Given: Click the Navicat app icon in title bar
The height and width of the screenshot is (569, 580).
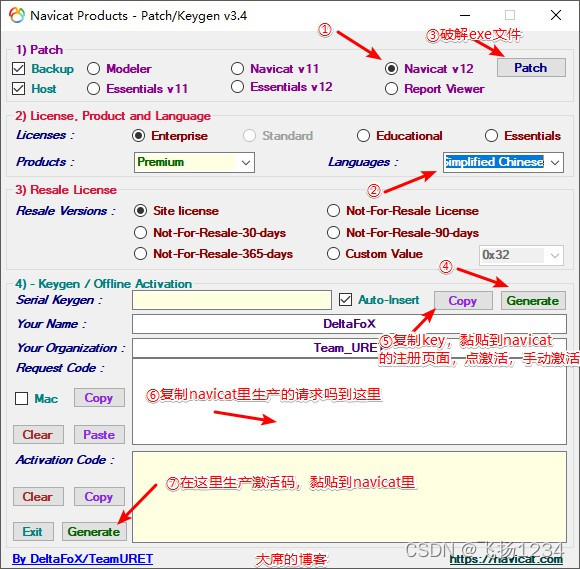Looking at the screenshot, I should click(x=17, y=16).
